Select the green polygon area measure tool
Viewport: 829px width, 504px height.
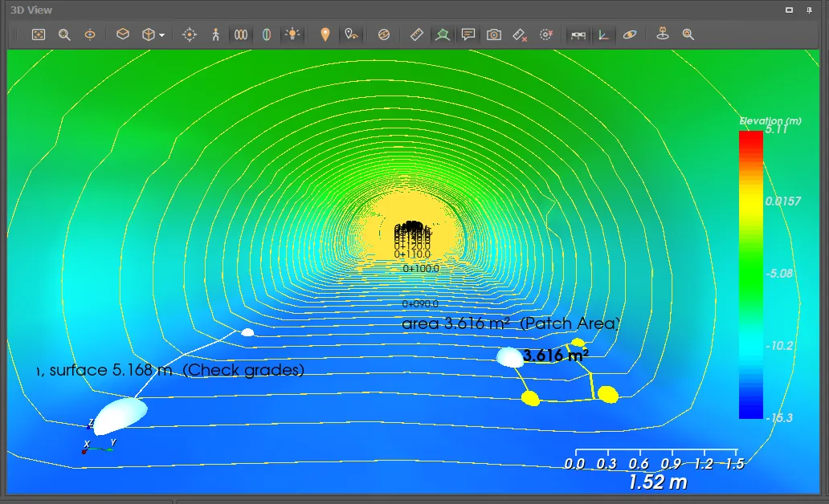(443, 35)
